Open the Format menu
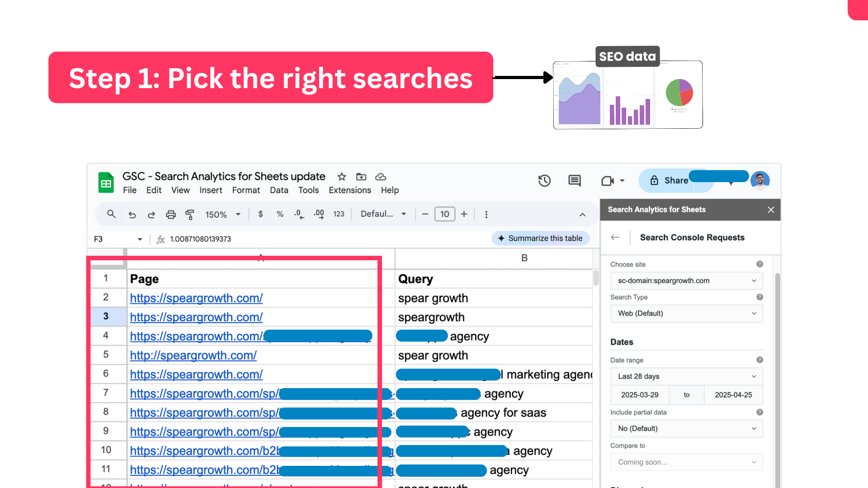Viewport: 868px width, 488px height. [x=246, y=190]
